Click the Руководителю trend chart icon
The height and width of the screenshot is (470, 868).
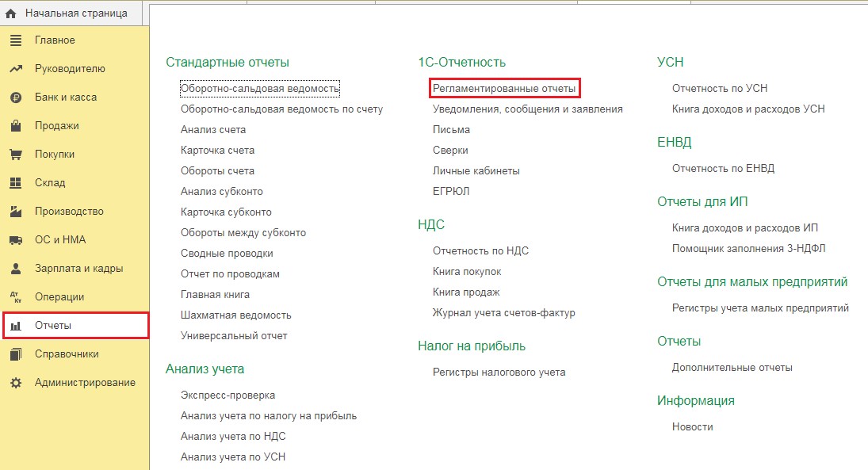pyautogui.click(x=16, y=69)
